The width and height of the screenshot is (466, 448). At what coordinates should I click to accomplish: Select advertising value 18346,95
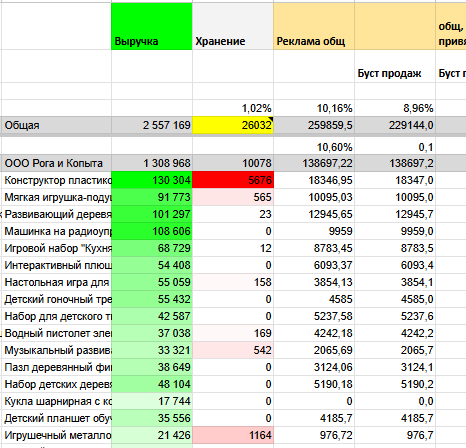click(314, 180)
